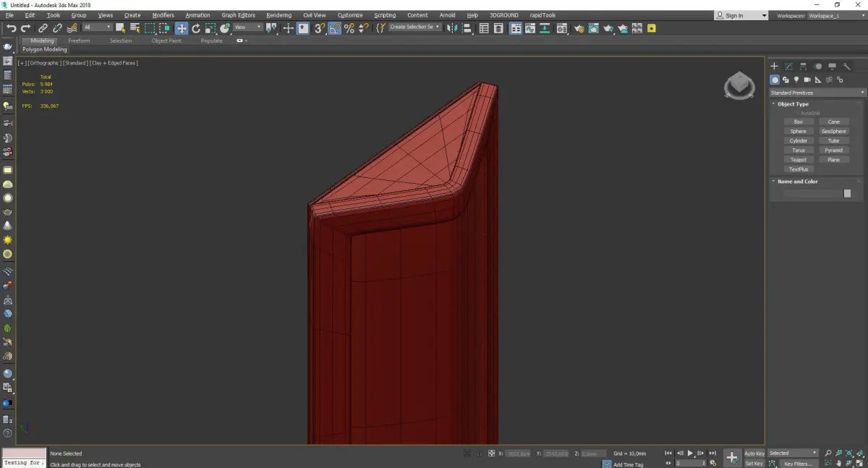Click the Teapot primitive button
The width and height of the screenshot is (868, 468).
pos(799,159)
